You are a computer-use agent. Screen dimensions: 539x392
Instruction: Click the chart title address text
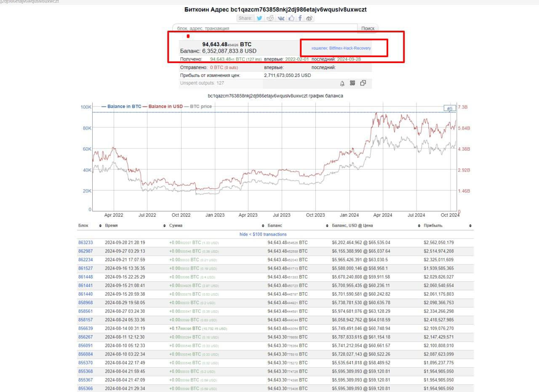(275, 96)
